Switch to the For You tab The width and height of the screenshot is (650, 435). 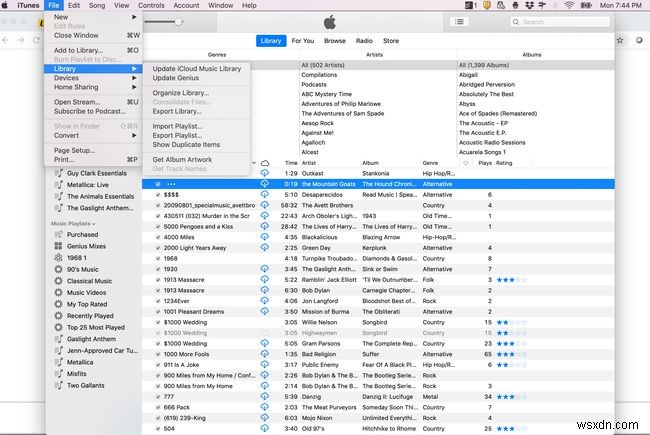point(303,41)
